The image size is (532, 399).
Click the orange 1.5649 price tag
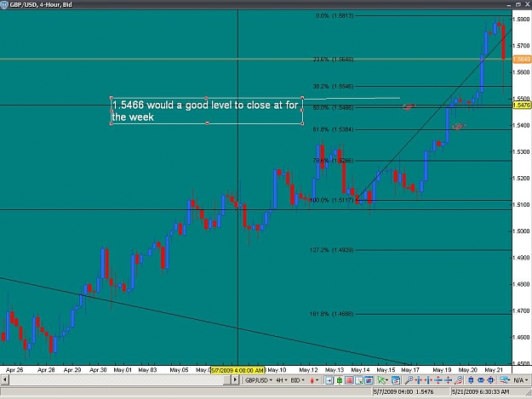(x=522, y=60)
